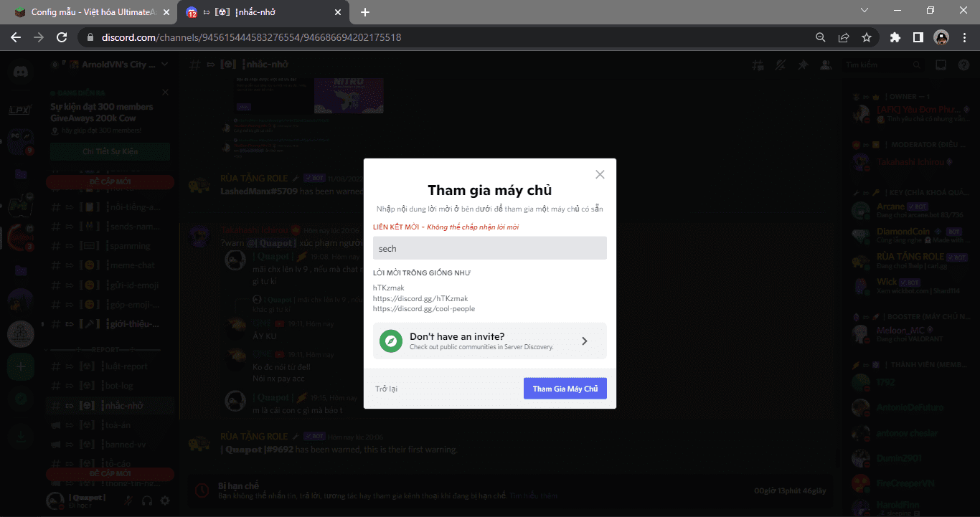Reload the Discord page
Screen dimensions: 980x517
[62, 37]
